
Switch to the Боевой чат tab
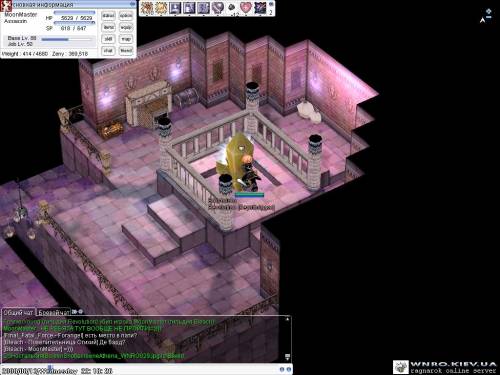(53, 313)
